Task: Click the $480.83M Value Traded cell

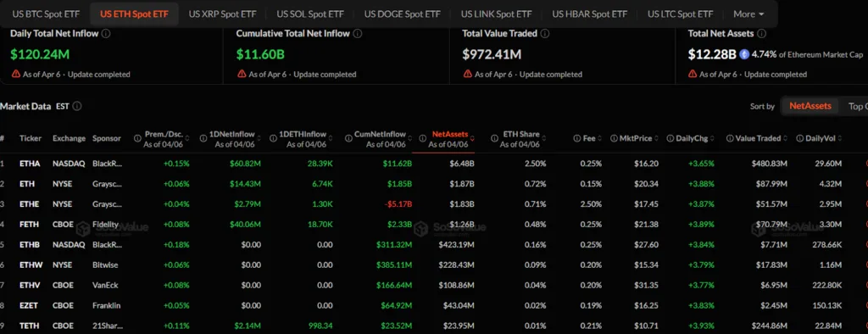Action: 770,164
